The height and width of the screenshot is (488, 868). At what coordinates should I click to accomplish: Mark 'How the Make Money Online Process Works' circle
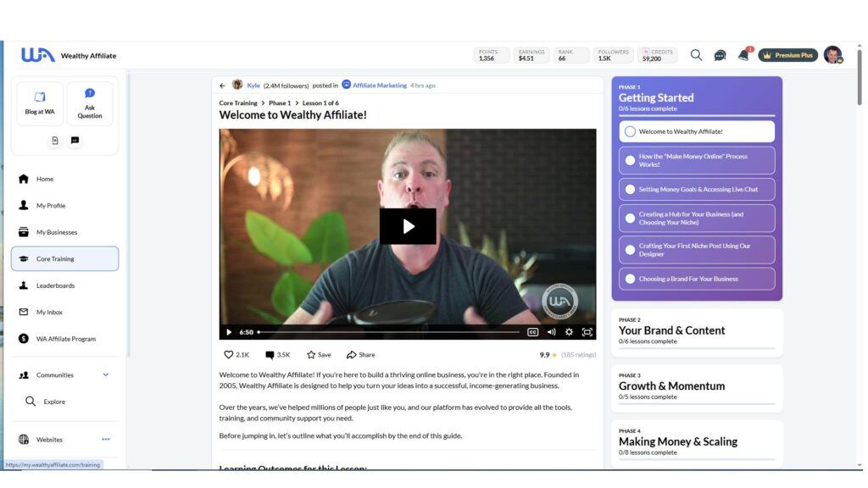[630, 160]
